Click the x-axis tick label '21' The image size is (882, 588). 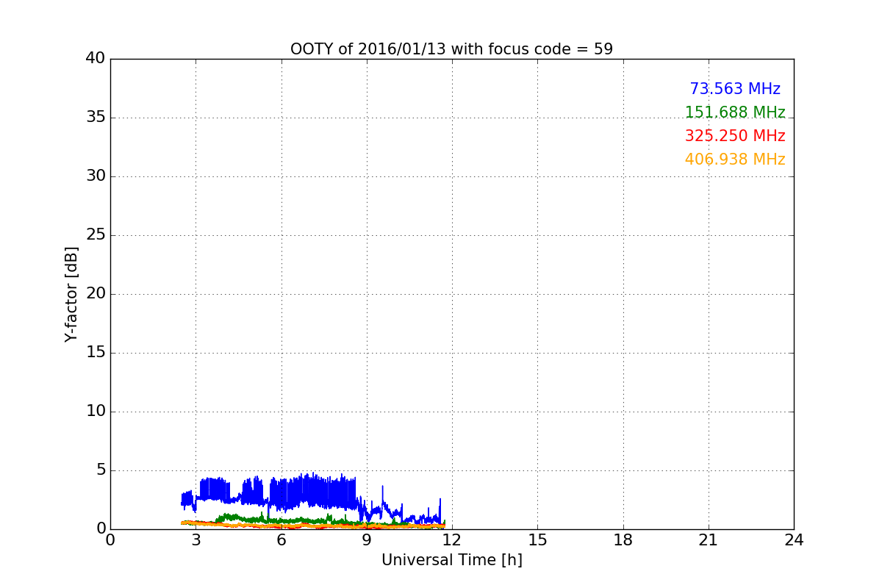[709, 540]
